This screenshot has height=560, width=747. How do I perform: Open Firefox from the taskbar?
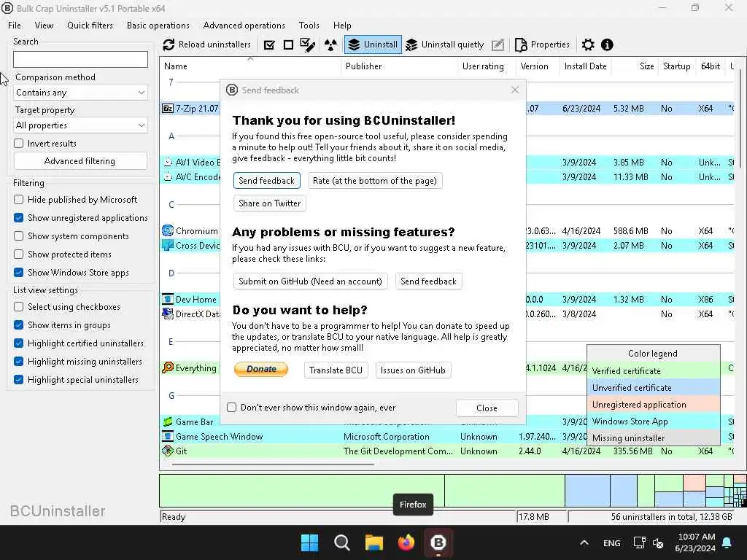406,542
